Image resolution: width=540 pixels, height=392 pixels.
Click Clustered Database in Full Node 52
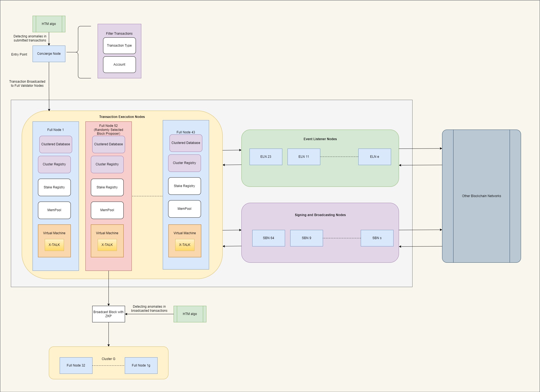point(108,144)
